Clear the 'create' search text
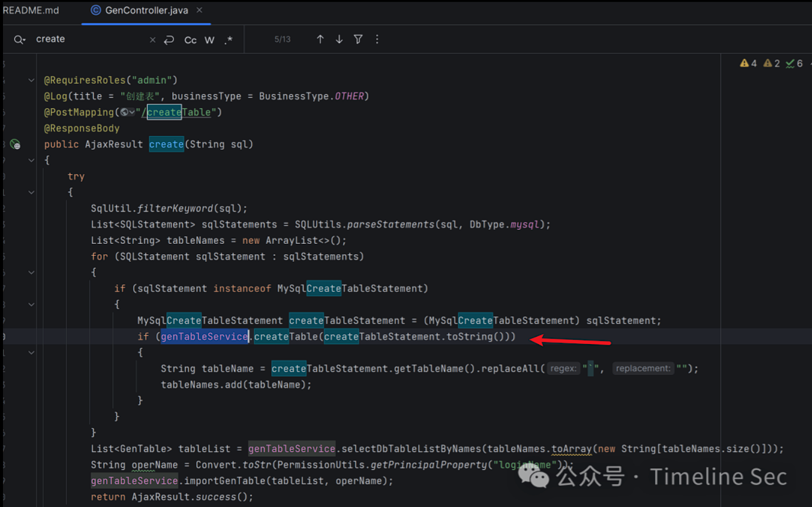 [x=152, y=40]
